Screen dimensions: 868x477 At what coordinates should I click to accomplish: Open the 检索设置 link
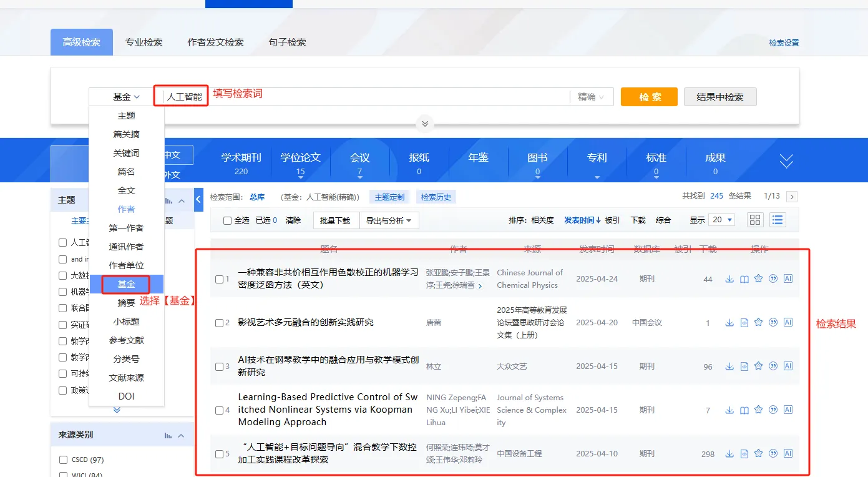click(784, 43)
